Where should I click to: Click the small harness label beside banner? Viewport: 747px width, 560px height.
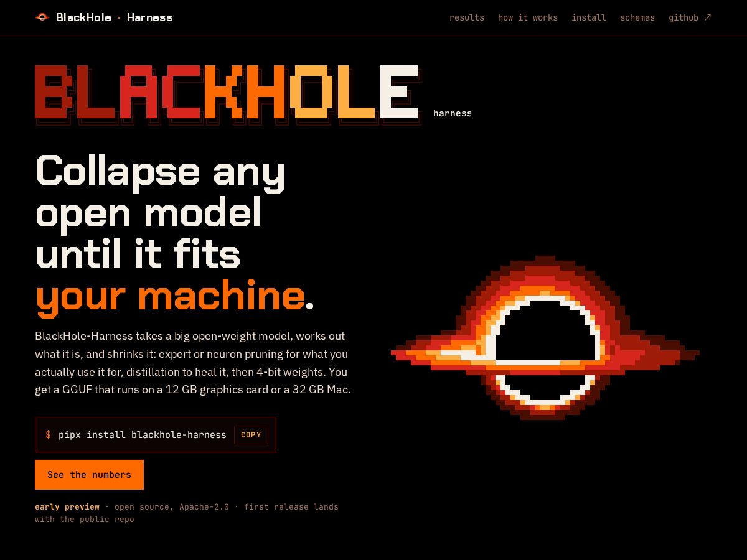(452, 113)
